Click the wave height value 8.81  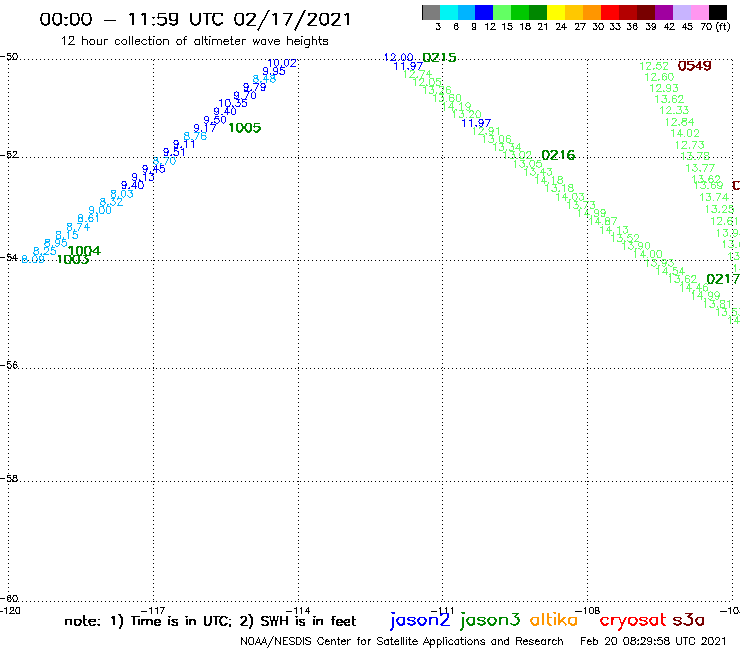point(88,218)
